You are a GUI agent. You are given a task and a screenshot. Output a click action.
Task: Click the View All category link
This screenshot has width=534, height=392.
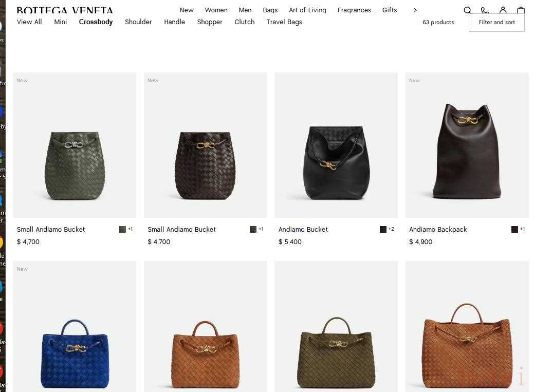pos(29,22)
